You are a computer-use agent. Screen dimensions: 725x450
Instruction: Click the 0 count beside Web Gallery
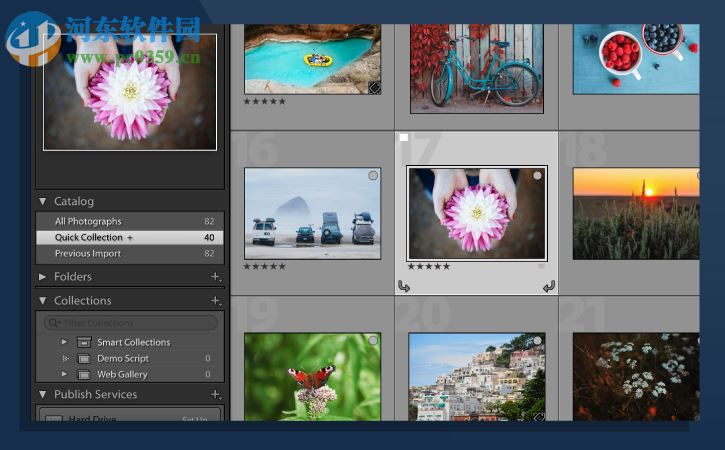(x=208, y=374)
